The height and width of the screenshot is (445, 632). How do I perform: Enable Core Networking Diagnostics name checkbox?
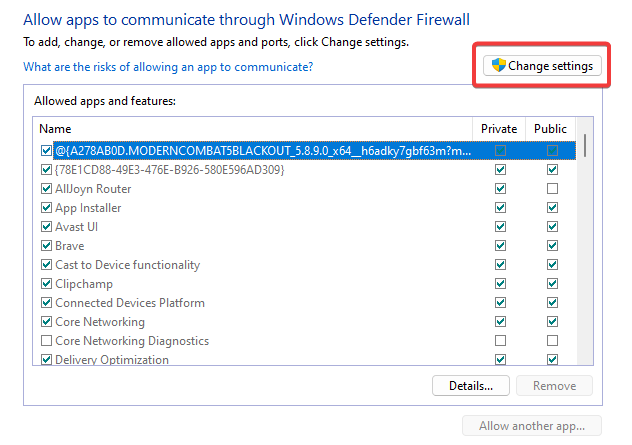point(46,341)
